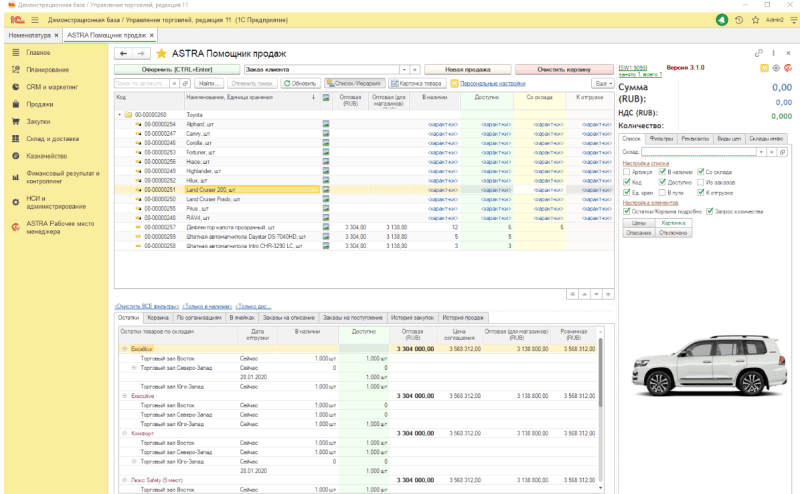This screenshot has width=800, height=494.
Task: Click the copy link icon of form
Action: tap(759, 53)
